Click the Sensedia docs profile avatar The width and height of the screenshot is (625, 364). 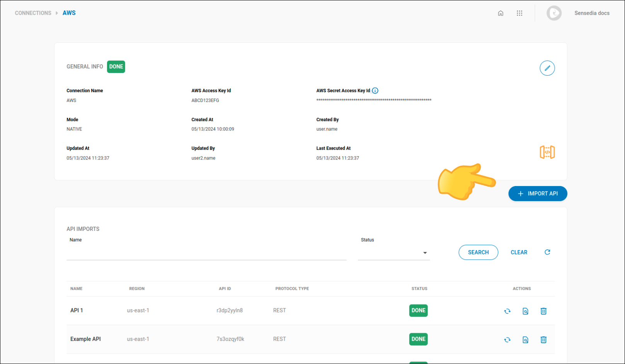(554, 13)
